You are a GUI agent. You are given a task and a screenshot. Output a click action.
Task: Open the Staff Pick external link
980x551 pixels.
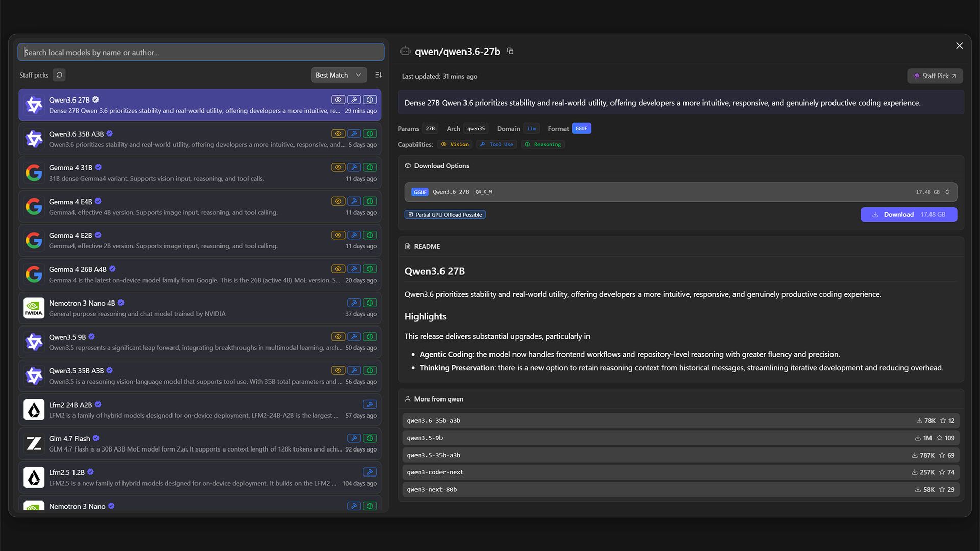tap(935, 76)
